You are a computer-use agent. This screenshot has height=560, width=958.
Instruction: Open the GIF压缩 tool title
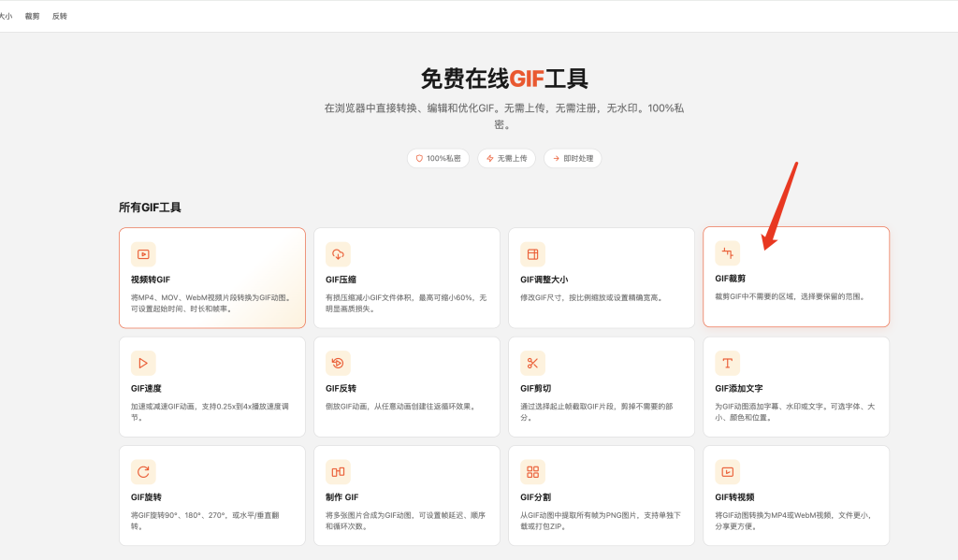pyautogui.click(x=341, y=280)
